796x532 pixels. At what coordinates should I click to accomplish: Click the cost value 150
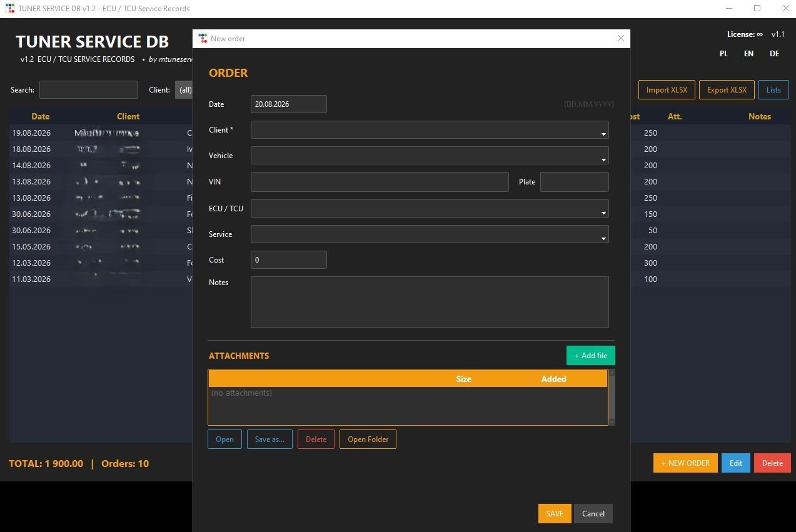point(650,214)
